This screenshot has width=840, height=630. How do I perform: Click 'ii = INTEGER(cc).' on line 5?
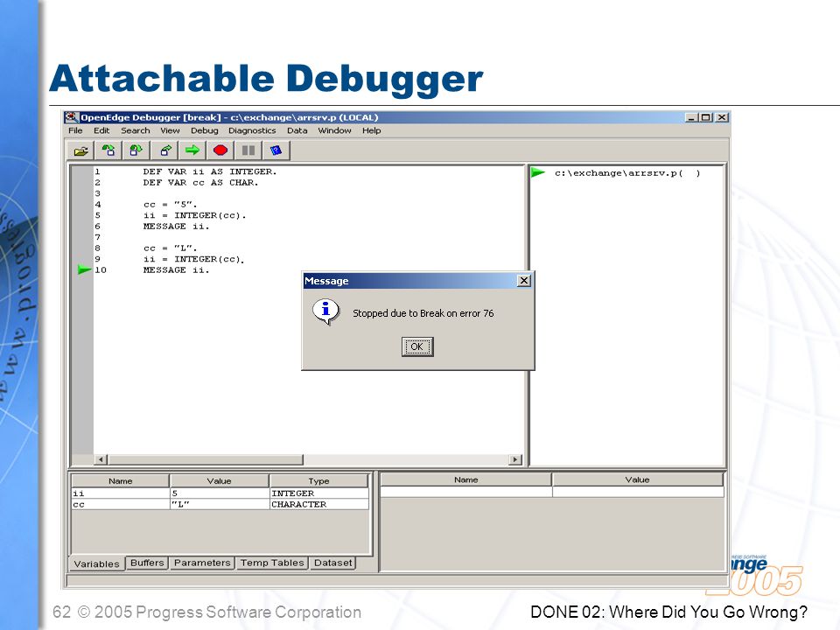(195, 215)
